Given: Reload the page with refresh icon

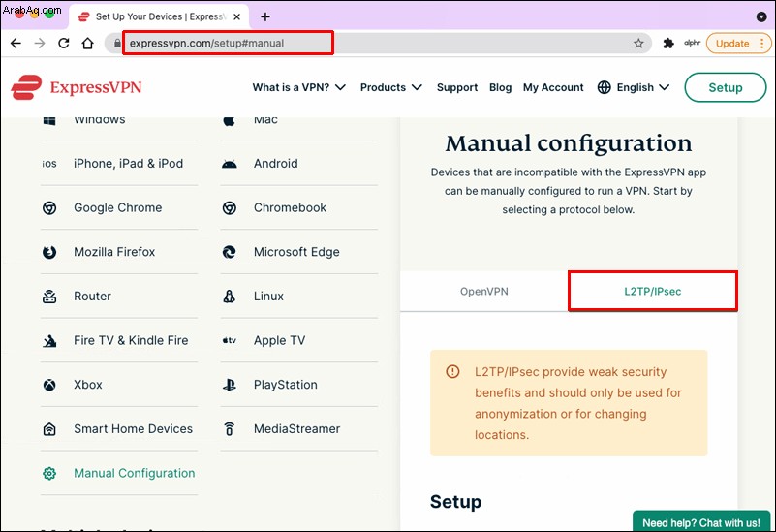Looking at the screenshot, I should tap(63, 43).
